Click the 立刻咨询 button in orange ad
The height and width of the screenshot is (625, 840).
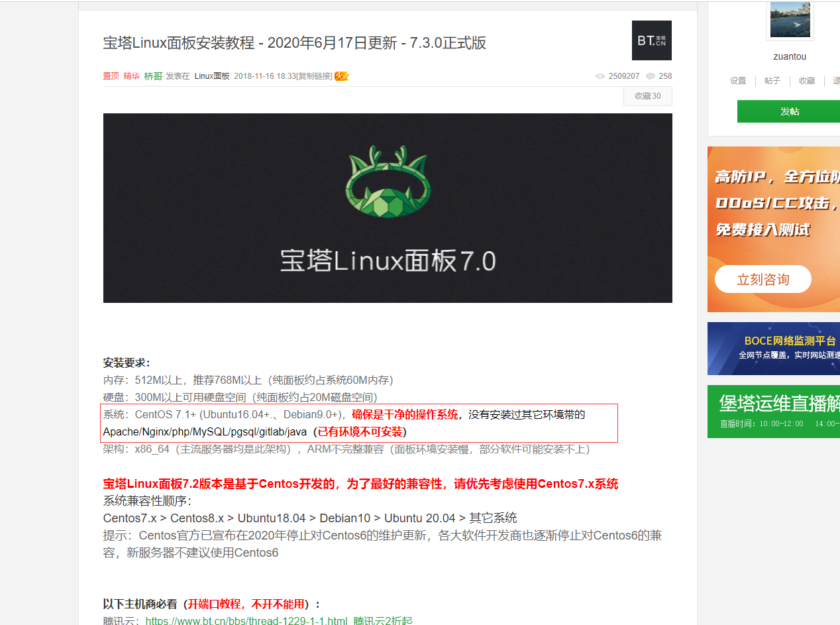[x=763, y=279]
